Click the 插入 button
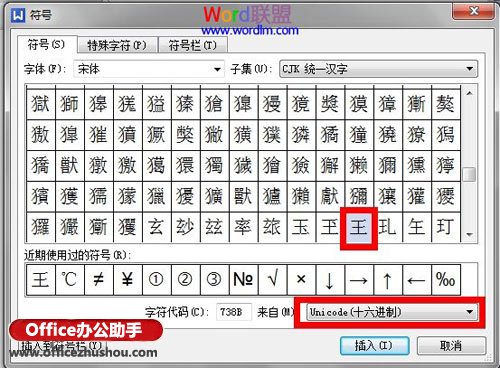The width and height of the screenshot is (500, 368). click(x=374, y=346)
